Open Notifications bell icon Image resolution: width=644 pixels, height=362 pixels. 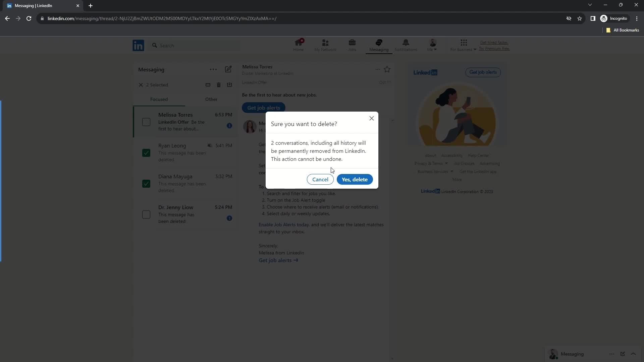pyautogui.click(x=406, y=45)
